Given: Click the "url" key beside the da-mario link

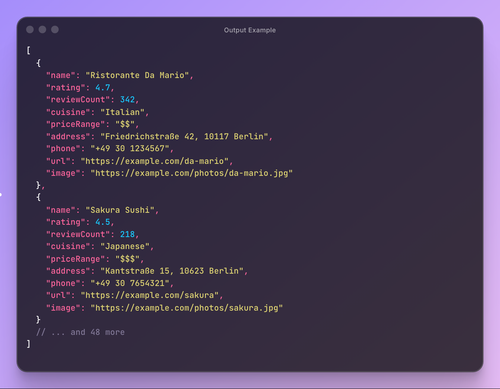Looking at the screenshot, I should (58, 161).
